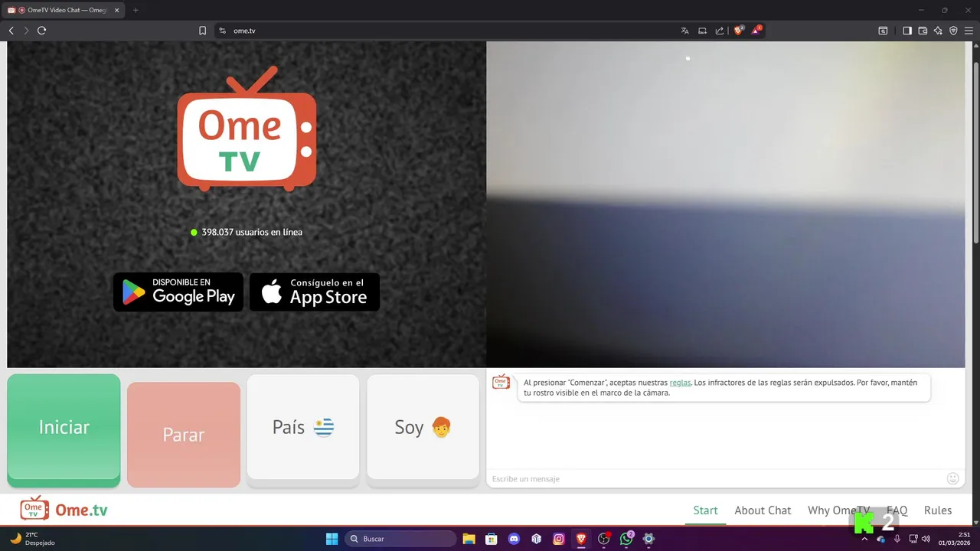Click the OmeTV avatar in chat message
This screenshot has height=551, width=980.
click(x=501, y=381)
